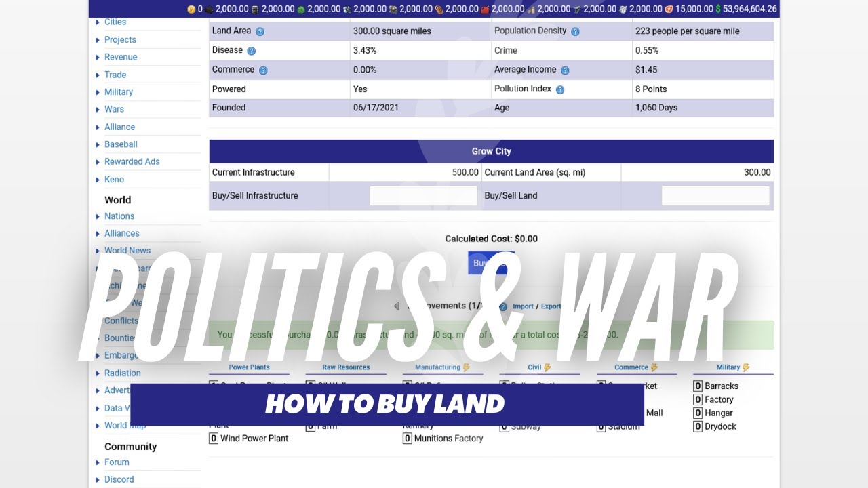
Task: Click the credits coin icon in resource bar
Action: pos(191,9)
